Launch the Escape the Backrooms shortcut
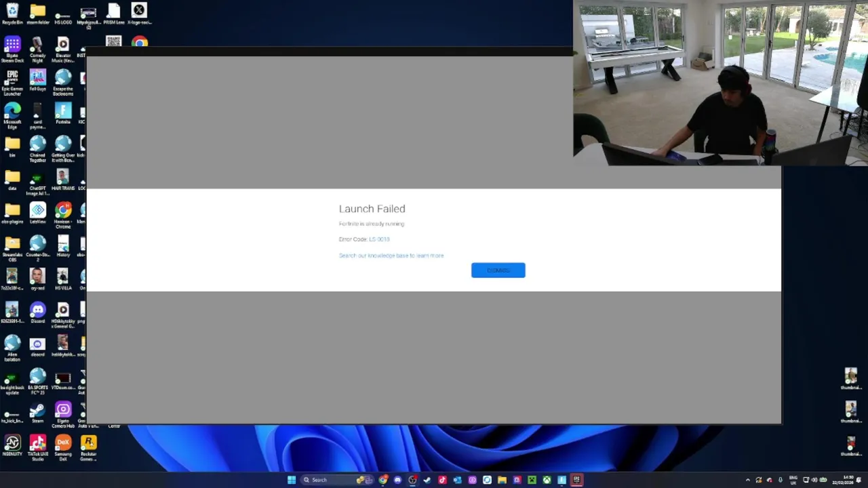 tap(63, 83)
